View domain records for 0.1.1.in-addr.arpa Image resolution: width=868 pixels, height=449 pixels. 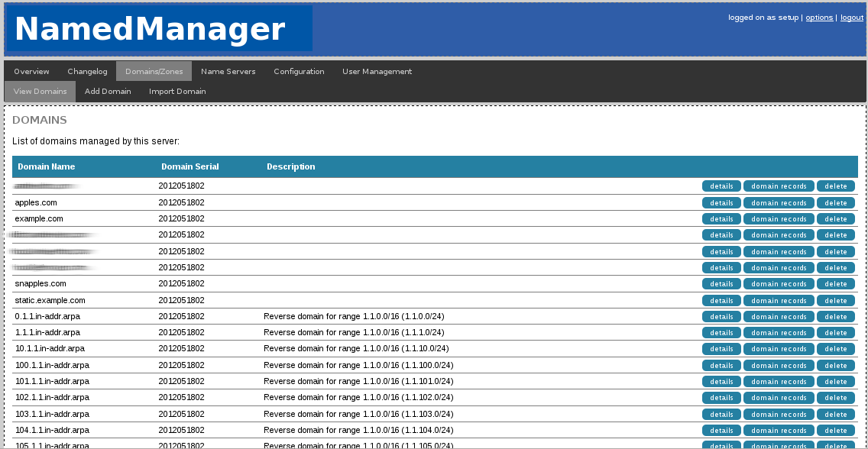(778, 316)
